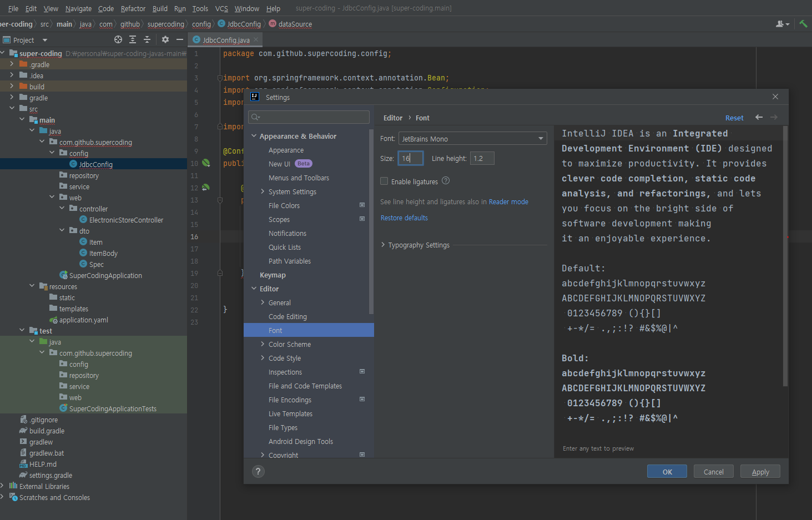Expand the .gradle folder in project tree
Image resolution: width=812 pixels, height=520 pixels.
12,64
